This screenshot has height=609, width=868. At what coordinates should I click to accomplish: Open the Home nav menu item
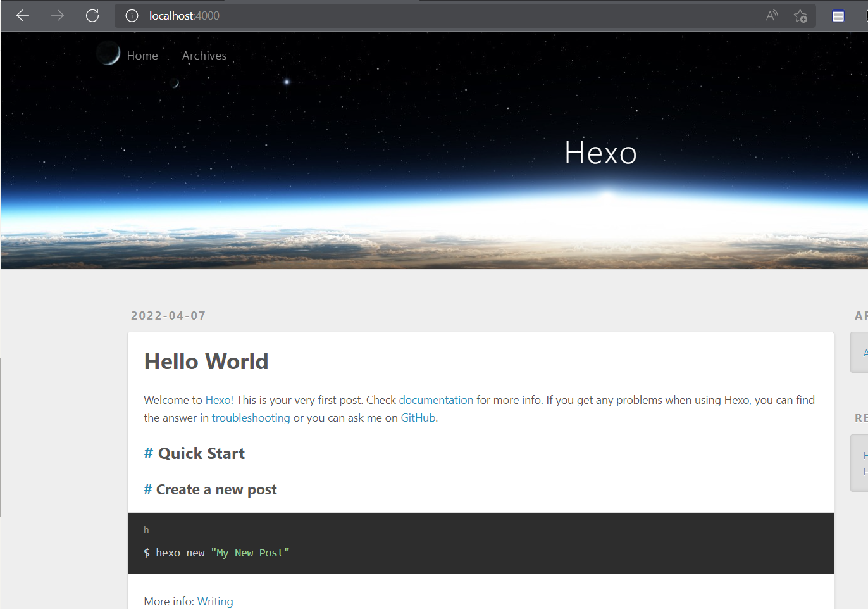pos(142,56)
